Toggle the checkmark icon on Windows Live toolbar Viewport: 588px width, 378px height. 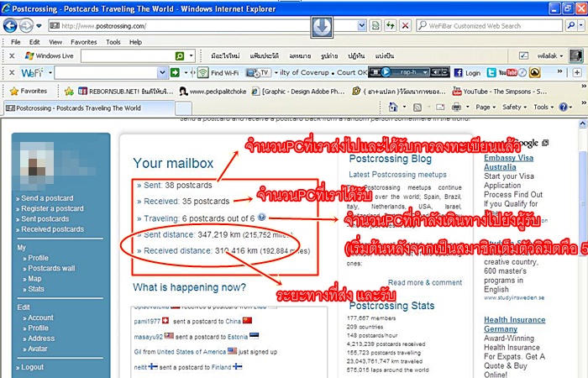523,56
